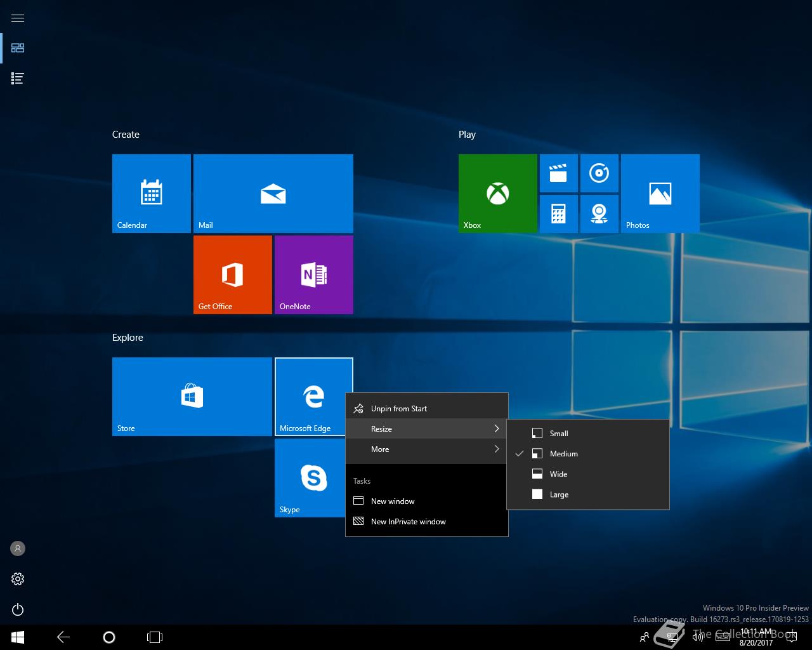Open the touch keyboard icon

(723, 637)
